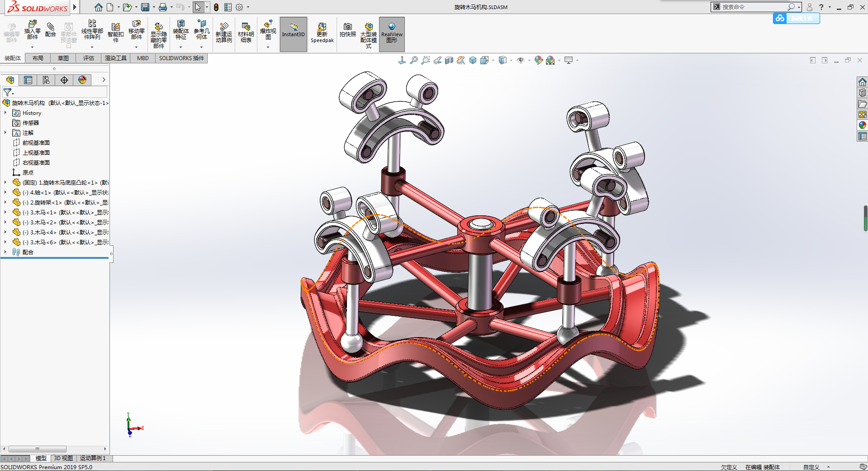Click Show Hidden Components (显示隐藏的零部件)
This screenshot has width=868, height=471.
[x=158, y=35]
